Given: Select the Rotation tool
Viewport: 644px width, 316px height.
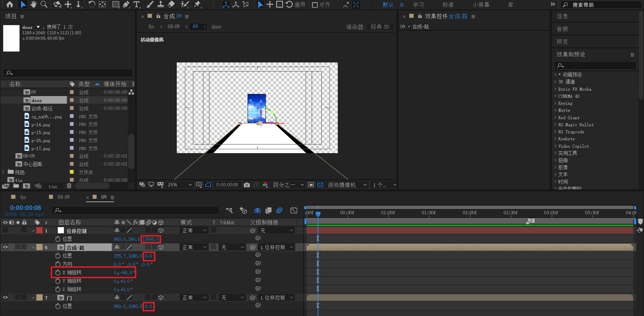Looking at the screenshot, I should coord(92,4).
